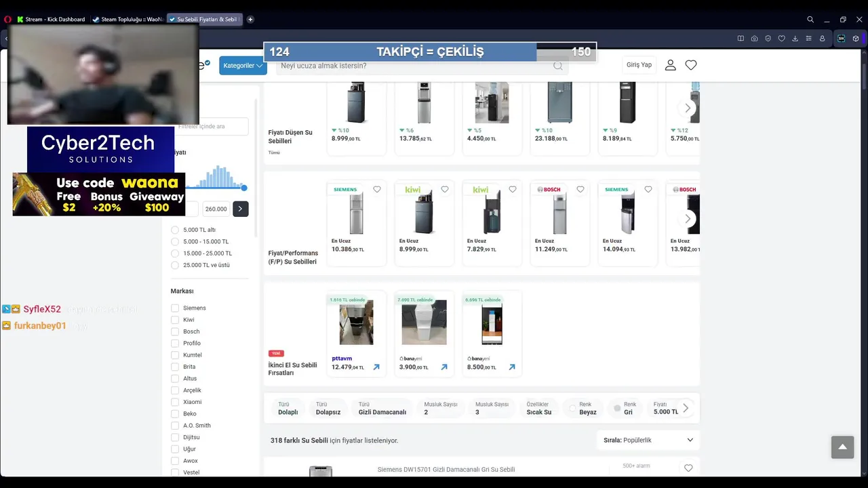The width and height of the screenshot is (868, 488).
Task: Favorite the Kiwi 7.829 TL dispenser
Action: 513,190
